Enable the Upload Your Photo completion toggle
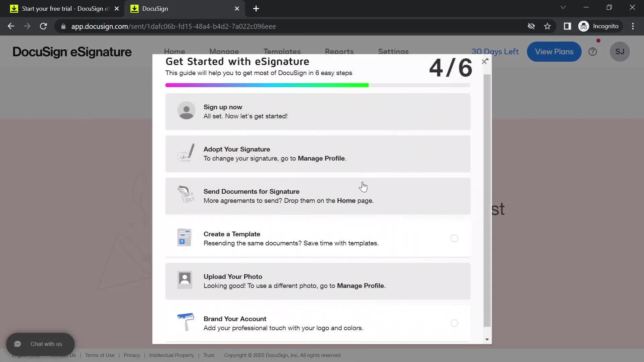 tap(454, 281)
